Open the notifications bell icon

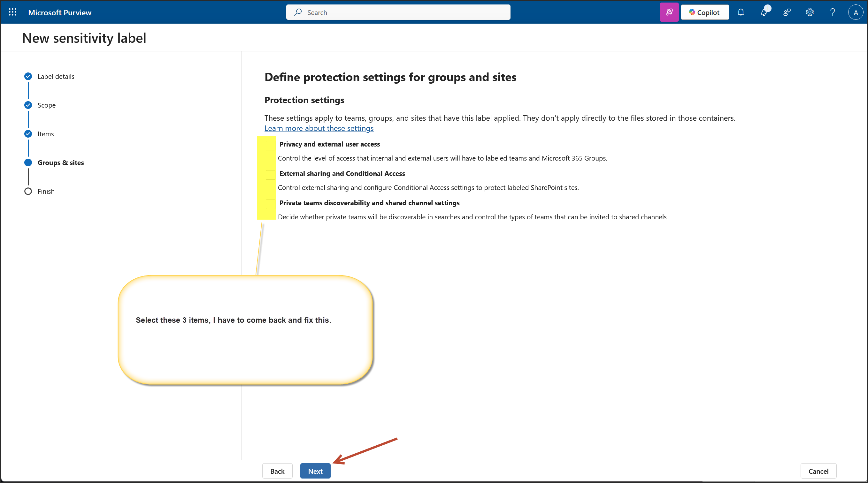click(x=741, y=12)
